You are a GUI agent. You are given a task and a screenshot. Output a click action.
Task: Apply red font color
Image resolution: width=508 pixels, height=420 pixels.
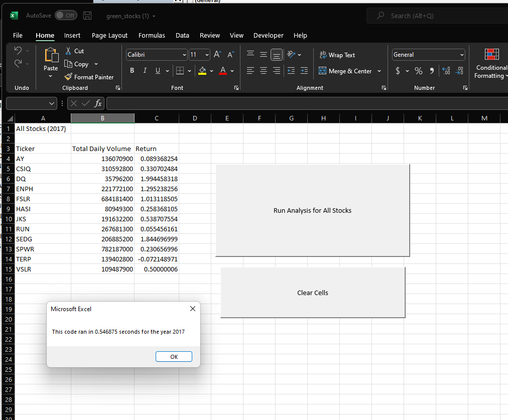coord(223,71)
